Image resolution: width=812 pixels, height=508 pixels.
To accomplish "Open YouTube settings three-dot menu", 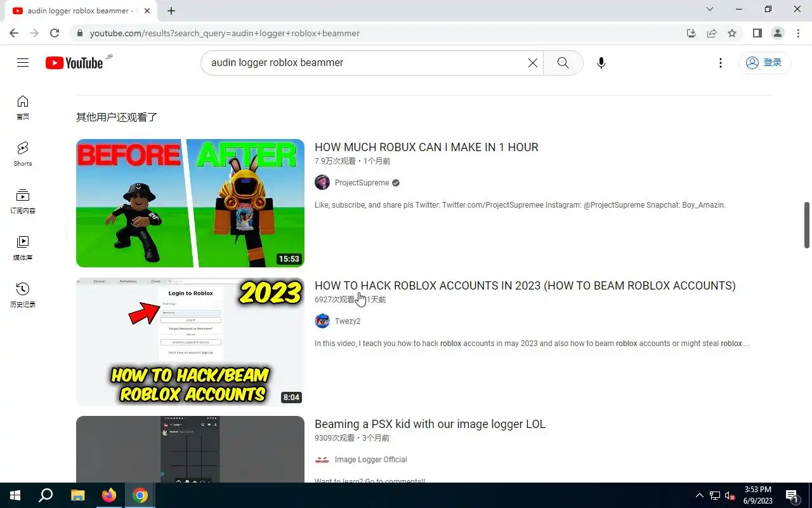I will tap(721, 63).
